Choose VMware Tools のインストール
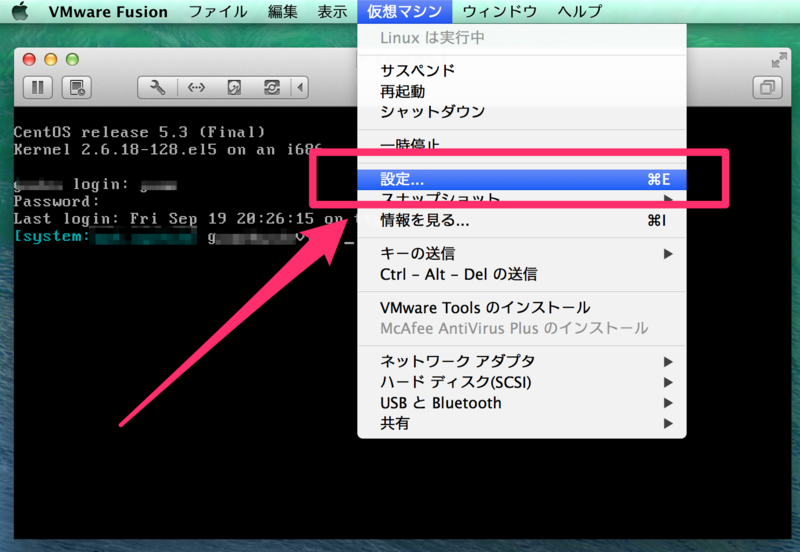Screen dimensions: 800x552 522,308
